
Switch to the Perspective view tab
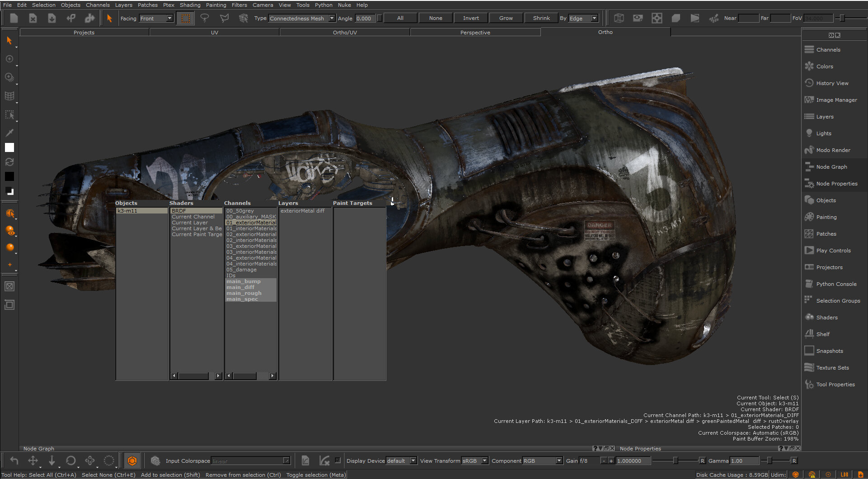pyautogui.click(x=475, y=33)
